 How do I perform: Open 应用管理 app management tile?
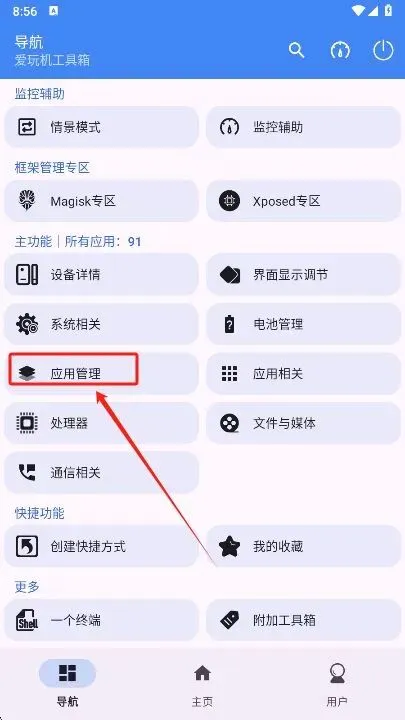click(101, 373)
